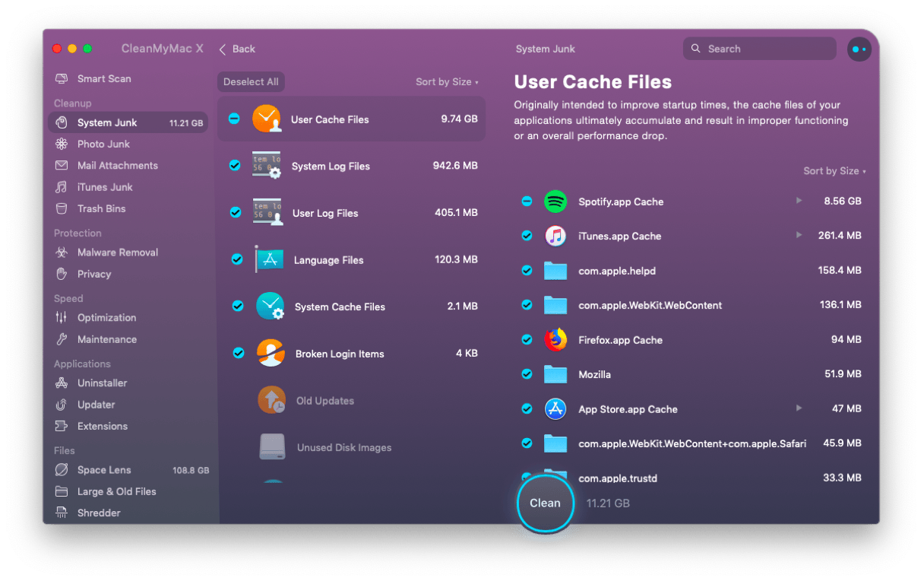
Task: Click the Optimization sliders icon
Action: point(62,318)
